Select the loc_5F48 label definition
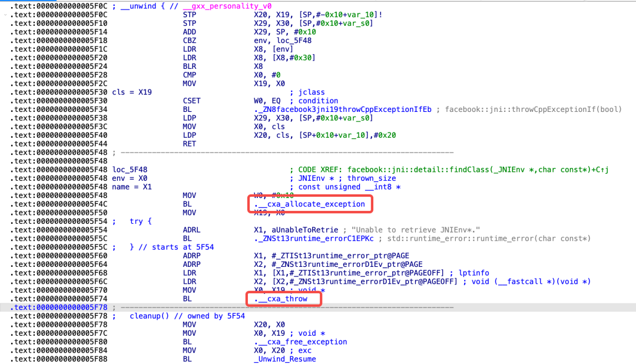636x364 pixels. (130, 170)
